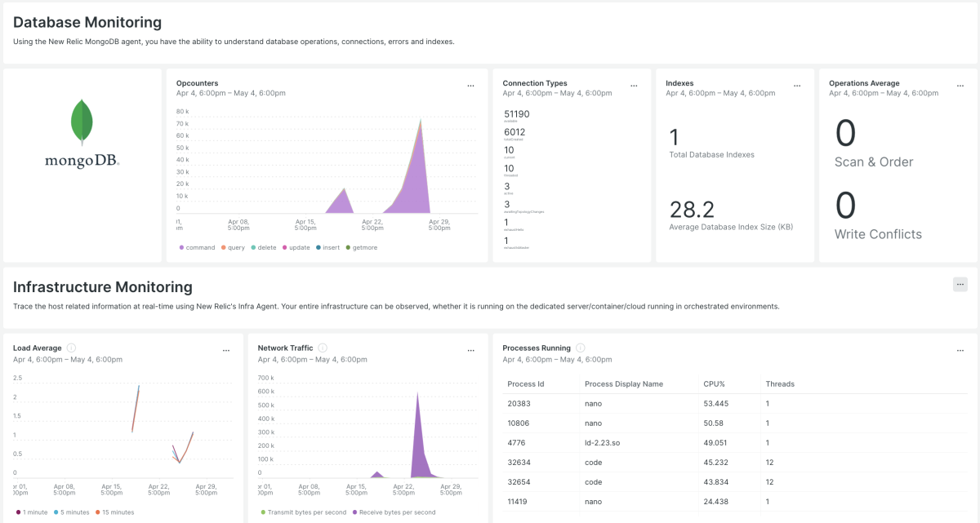This screenshot has width=980, height=523.
Task: Open the Processes Running ellipsis menu
Action: tap(960, 350)
